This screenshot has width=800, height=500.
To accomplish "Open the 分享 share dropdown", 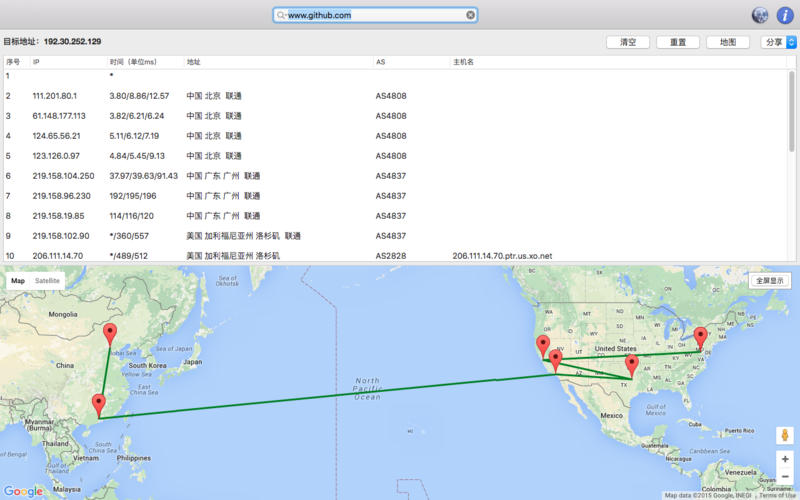I will click(778, 42).
